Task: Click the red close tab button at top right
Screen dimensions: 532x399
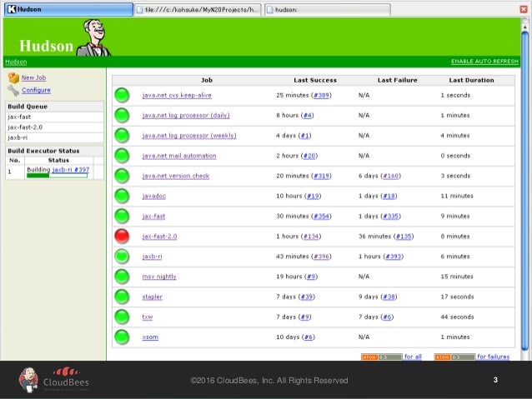Action: tap(524, 9)
